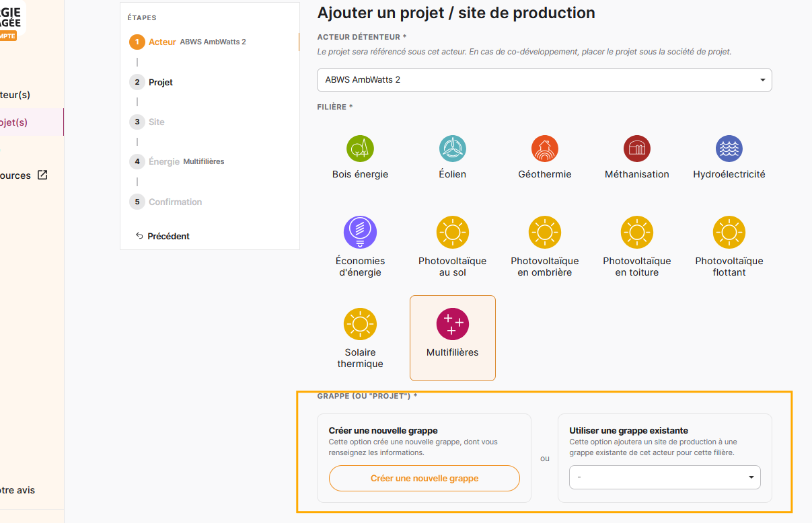This screenshot has height=523, width=812.
Task: Open the ojet(s) sidebar menu item
Action: [32, 122]
